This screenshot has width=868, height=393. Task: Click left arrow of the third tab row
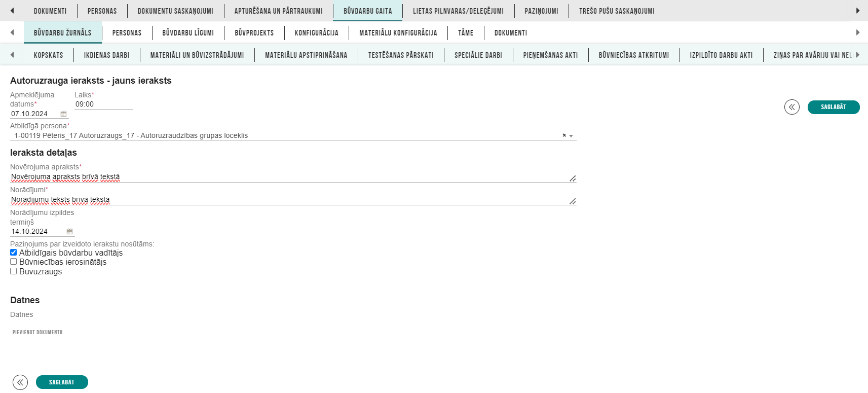click(x=12, y=55)
